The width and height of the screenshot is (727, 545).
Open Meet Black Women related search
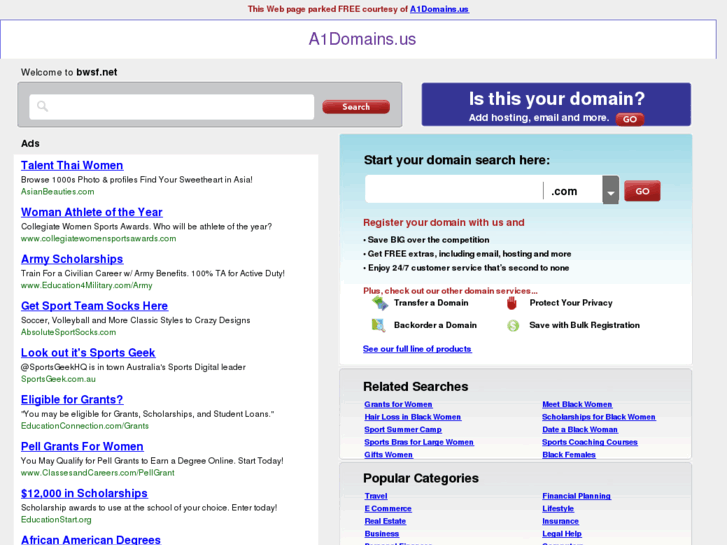click(x=577, y=404)
